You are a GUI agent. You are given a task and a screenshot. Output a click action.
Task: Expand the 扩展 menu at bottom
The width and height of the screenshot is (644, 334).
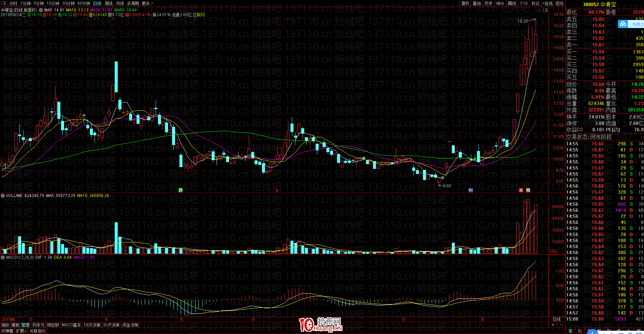[21, 331]
